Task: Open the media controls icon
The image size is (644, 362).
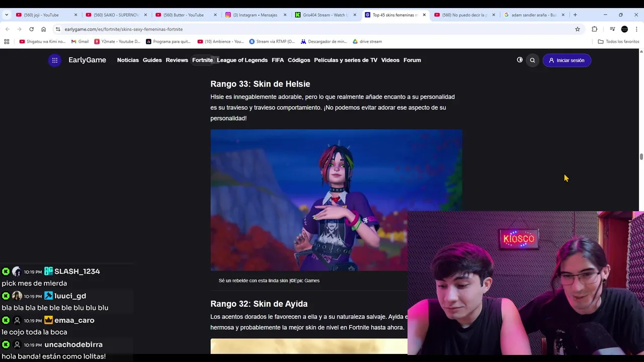Action: click(612, 29)
